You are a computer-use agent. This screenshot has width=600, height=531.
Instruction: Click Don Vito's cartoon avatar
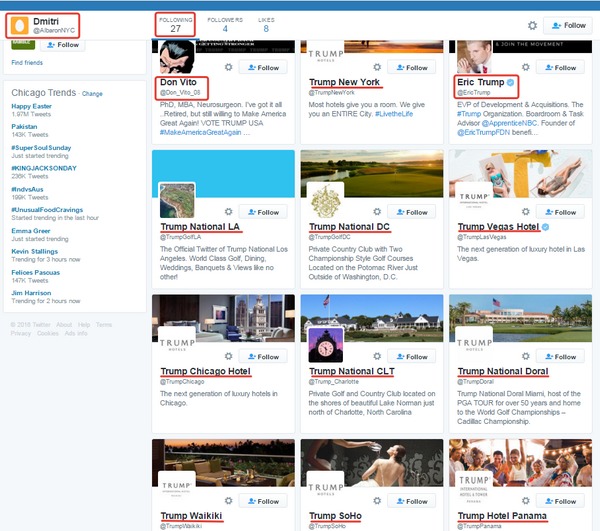[x=177, y=56]
